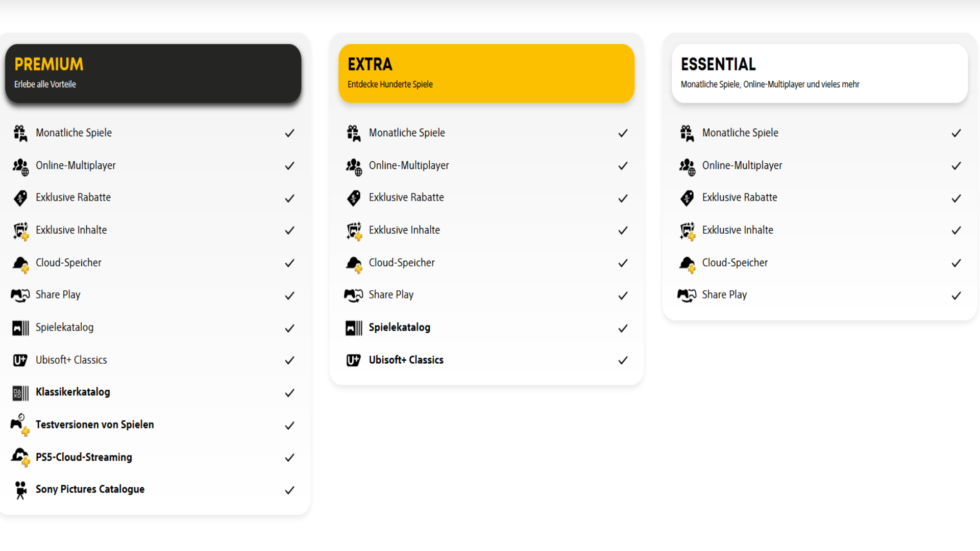Click the Spielekatalog icon in Extra
Screen dimensions: 980x551
354,328
